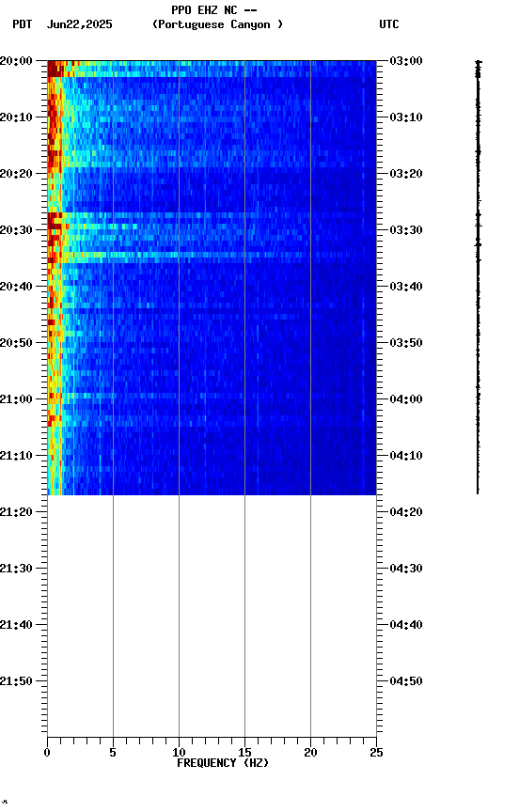The height and width of the screenshot is (812, 519).
Task: Click the seismogram waveform trace beside the spectrogram
Action: coord(478,277)
